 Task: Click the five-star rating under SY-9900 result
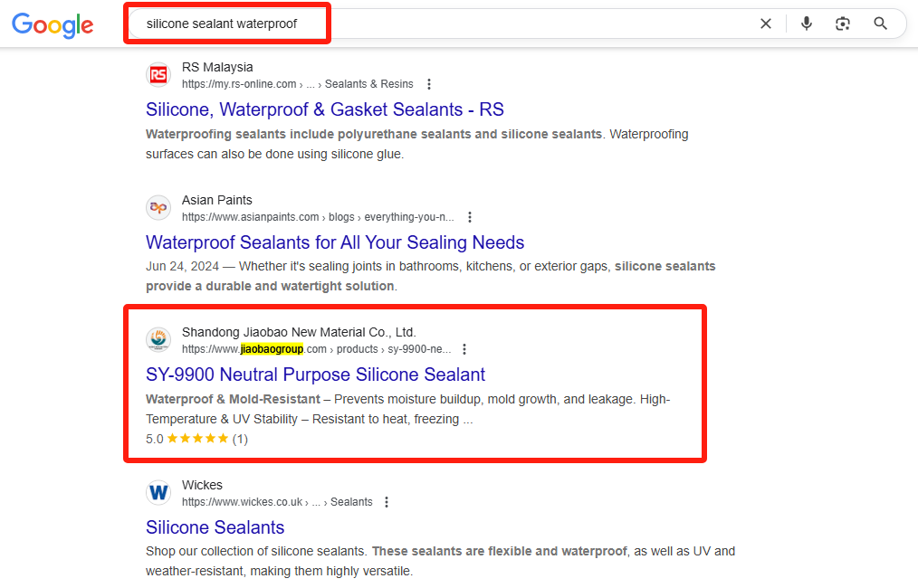click(197, 439)
